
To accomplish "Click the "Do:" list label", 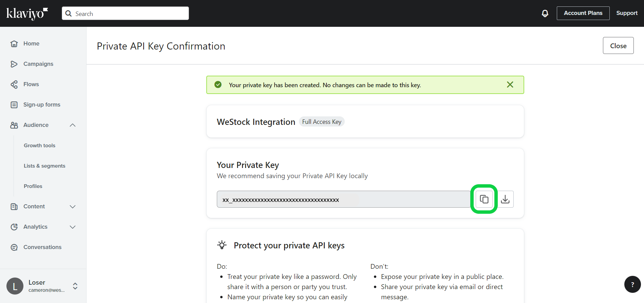I will tap(222, 266).
